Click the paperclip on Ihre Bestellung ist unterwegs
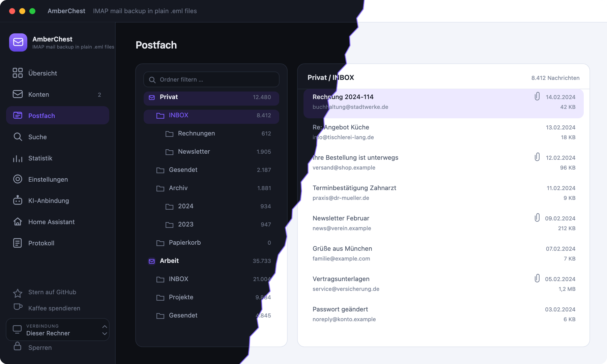 pos(537,157)
